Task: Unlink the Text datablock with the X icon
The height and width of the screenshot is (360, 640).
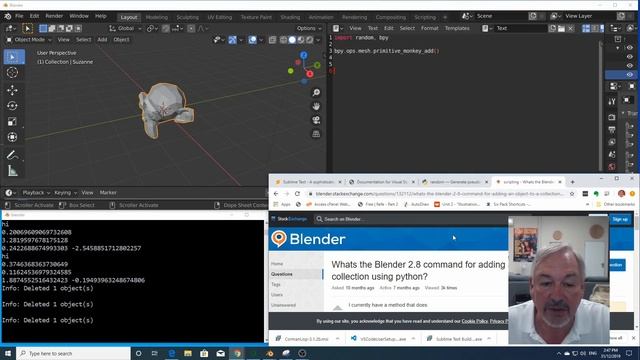Action: (571, 28)
